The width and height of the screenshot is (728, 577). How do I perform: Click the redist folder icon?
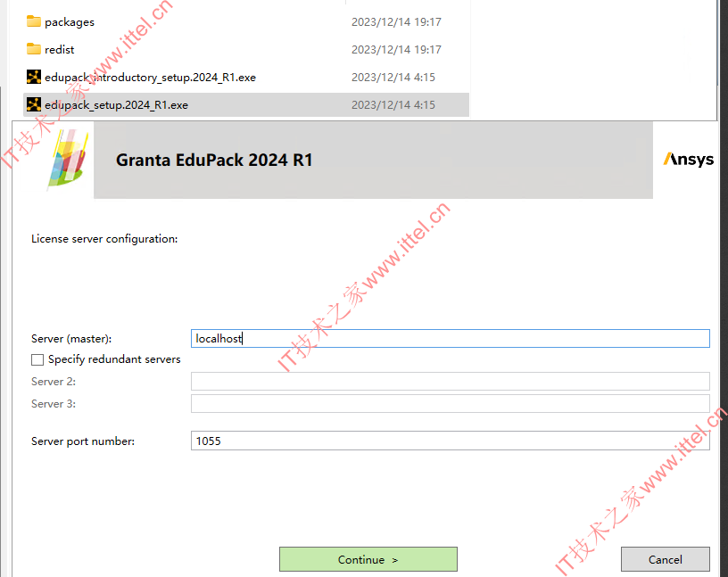[33, 49]
